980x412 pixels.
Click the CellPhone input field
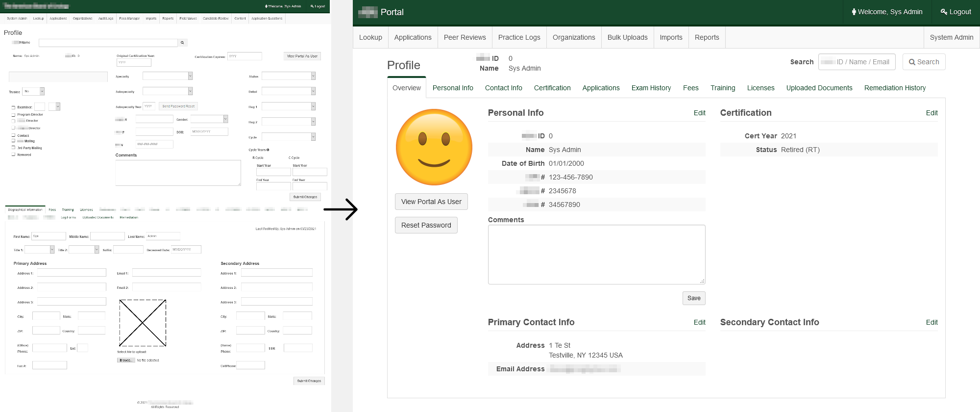pyautogui.click(x=250, y=365)
